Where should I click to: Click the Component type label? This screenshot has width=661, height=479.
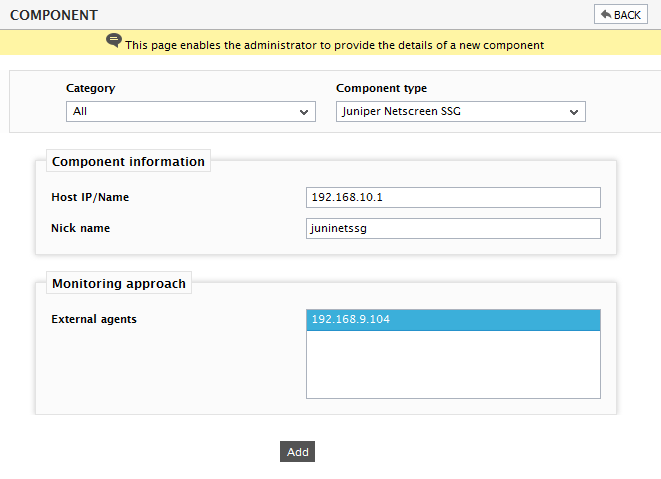coord(382,88)
